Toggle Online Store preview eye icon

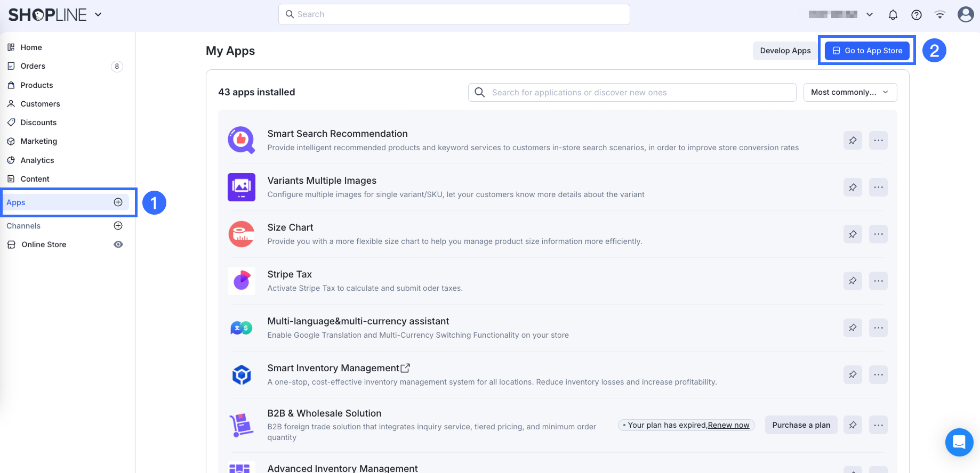point(118,244)
